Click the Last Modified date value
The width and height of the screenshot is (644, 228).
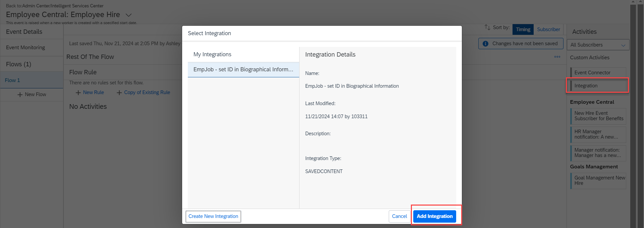pyautogui.click(x=336, y=117)
